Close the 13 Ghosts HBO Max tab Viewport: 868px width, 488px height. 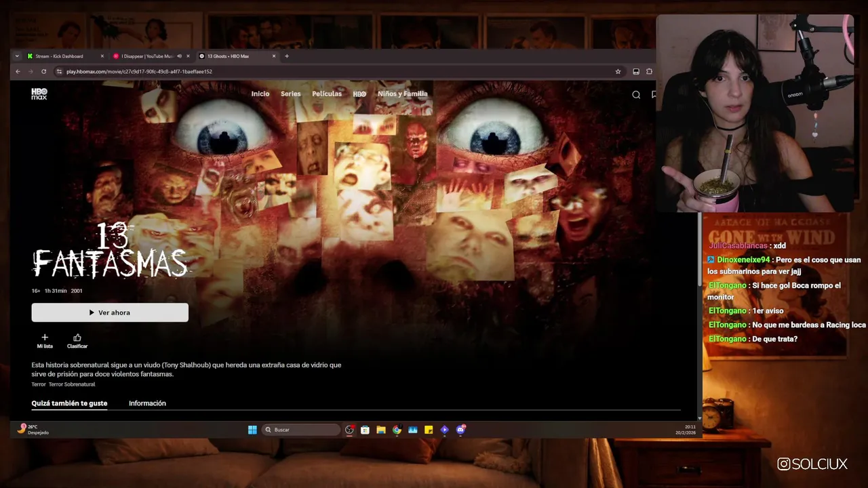[274, 56]
